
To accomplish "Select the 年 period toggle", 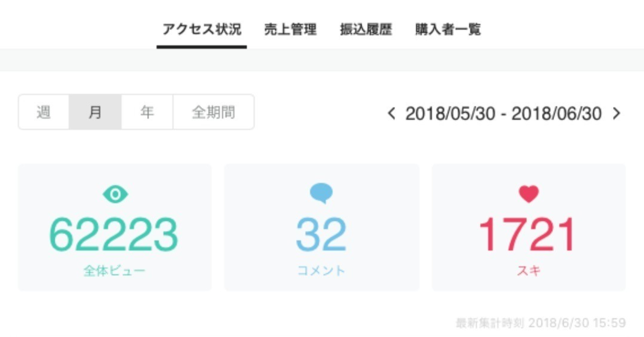I will coord(147,112).
